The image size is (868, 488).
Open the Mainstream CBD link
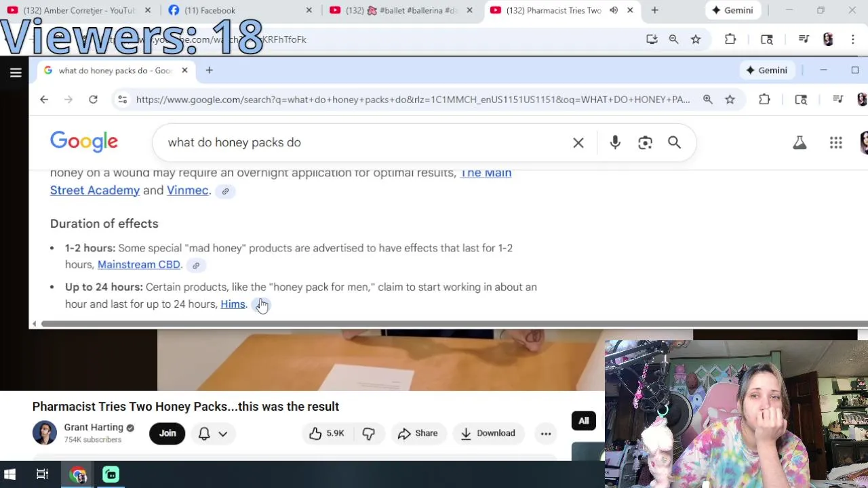[139, 264]
